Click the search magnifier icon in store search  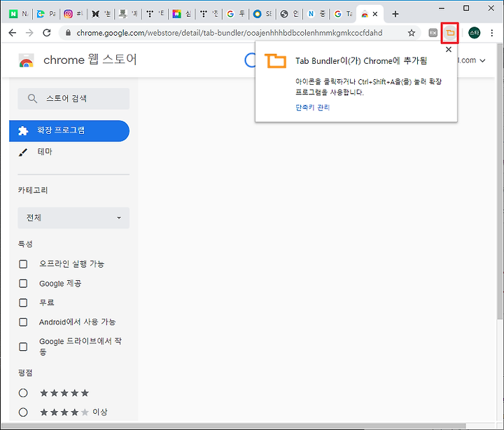[32, 99]
